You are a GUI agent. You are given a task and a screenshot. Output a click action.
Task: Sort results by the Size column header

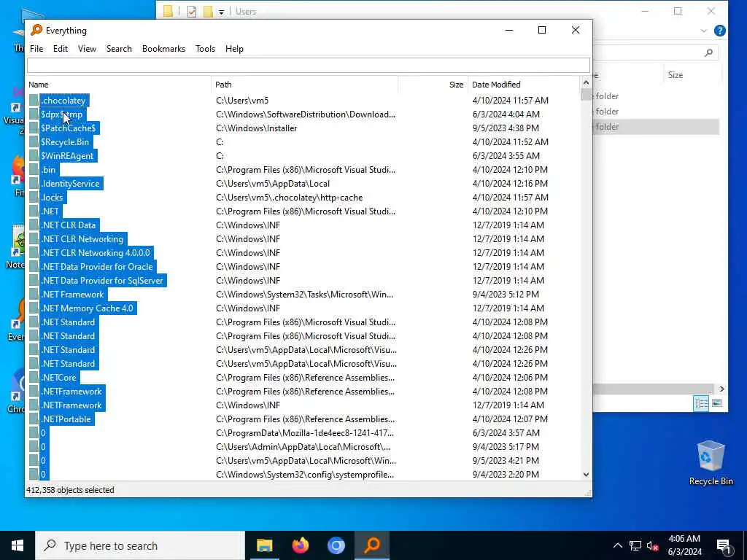[x=433, y=85]
